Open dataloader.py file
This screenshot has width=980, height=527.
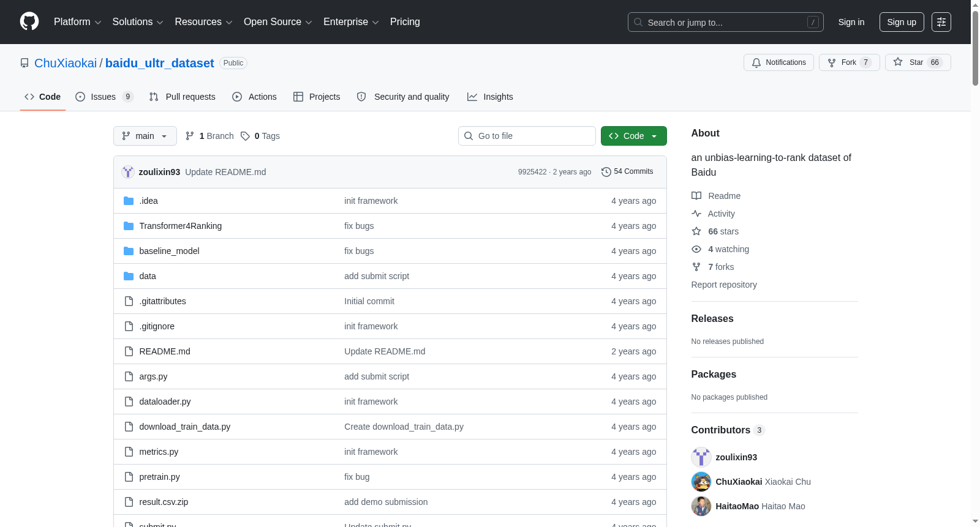click(x=165, y=402)
